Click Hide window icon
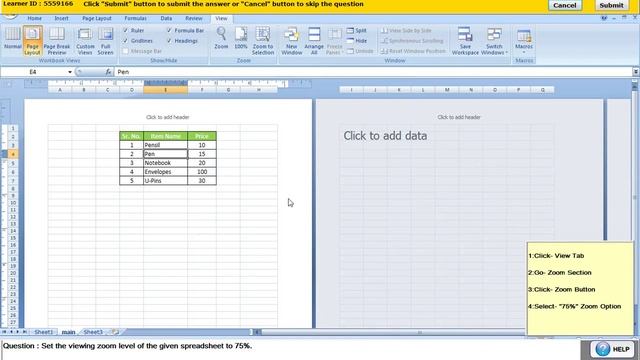This screenshot has width=640, height=360. 357,41
